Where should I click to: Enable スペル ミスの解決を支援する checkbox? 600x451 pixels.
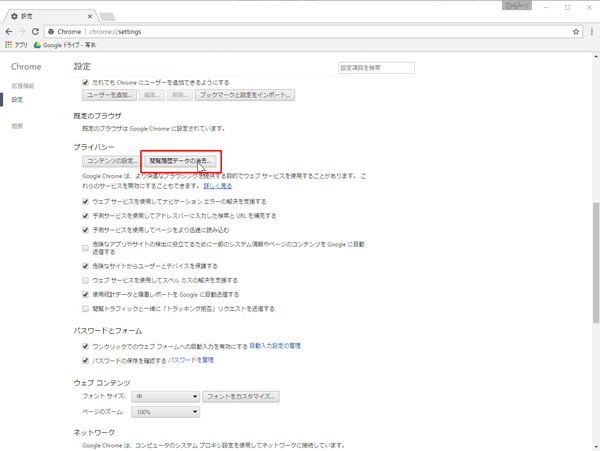coord(85,280)
